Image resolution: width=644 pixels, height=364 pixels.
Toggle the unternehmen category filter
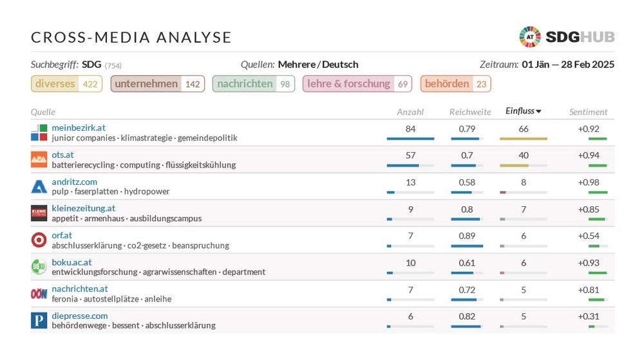[x=157, y=84]
